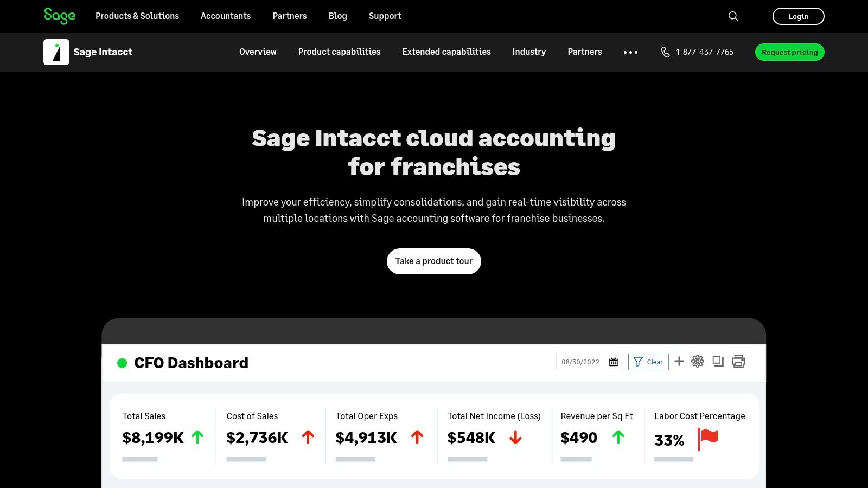Click the Labor Cost Percentage label
Image resolution: width=868 pixels, height=488 pixels.
pyautogui.click(x=700, y=416)
